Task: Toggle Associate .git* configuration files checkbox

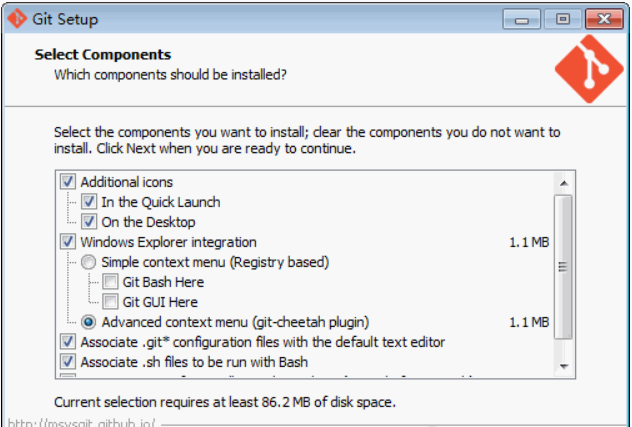Action: (x=68, y=342)
